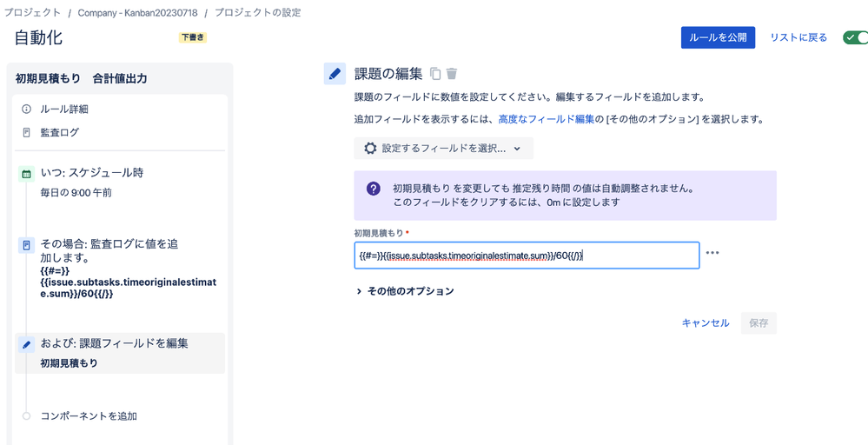Click the blue pencil icon beside 課題の編集
Screen dimensions: 868x445
click(x=335, y=74)
